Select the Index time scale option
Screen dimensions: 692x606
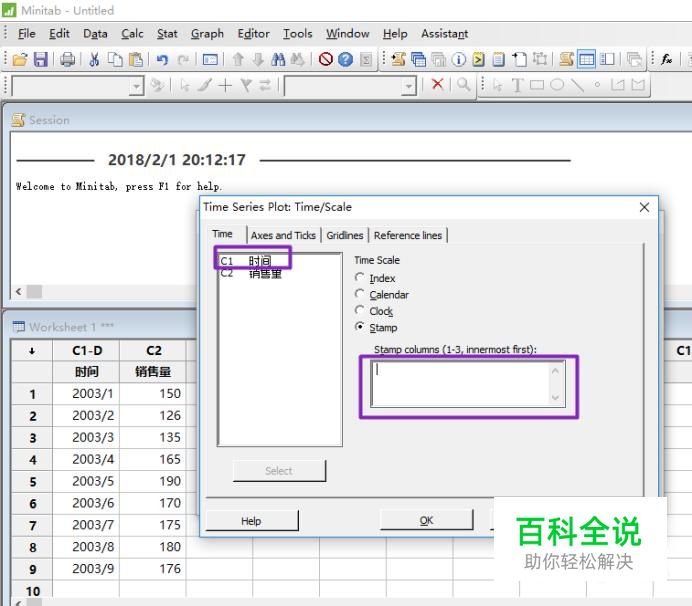(x=360, y=278)
